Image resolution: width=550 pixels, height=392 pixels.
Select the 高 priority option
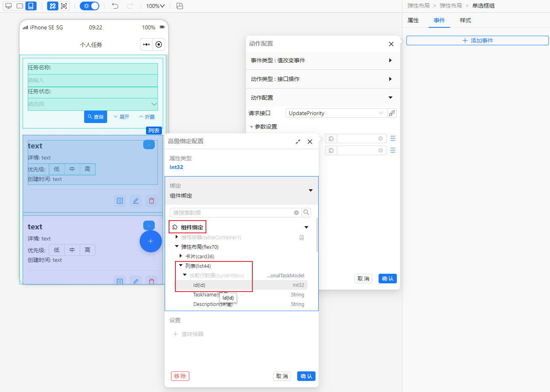coord(87,169)
